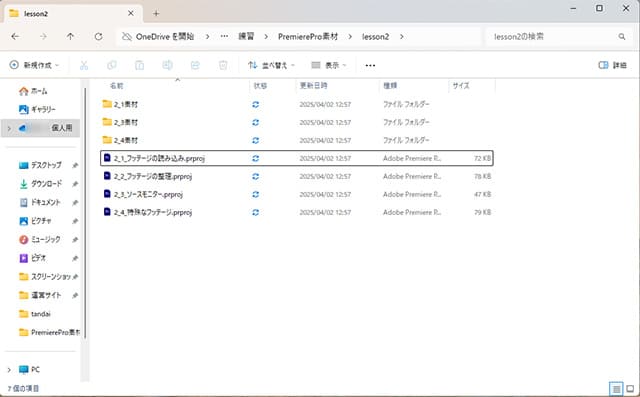Switch to large thumbnails view icon
Screen dimensions: 640x397
630,388
